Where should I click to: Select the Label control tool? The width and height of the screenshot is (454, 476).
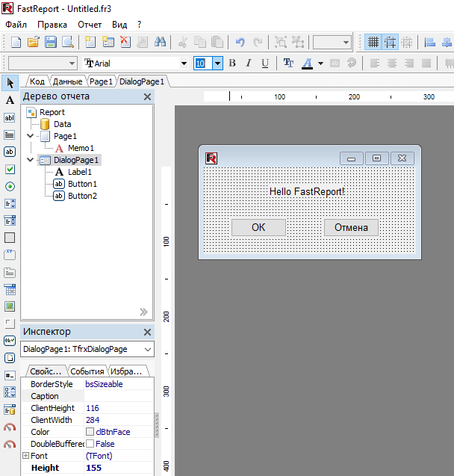pos(10,100)
